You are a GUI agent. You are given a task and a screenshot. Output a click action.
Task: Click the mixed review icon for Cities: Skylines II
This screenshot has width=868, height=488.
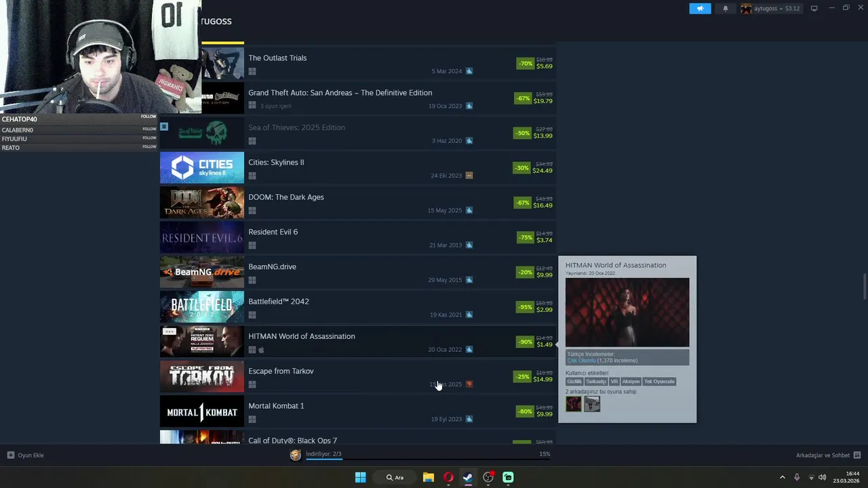pos(469,176)
